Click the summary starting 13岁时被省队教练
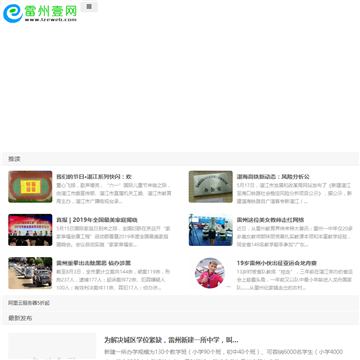 click(295, 280)
